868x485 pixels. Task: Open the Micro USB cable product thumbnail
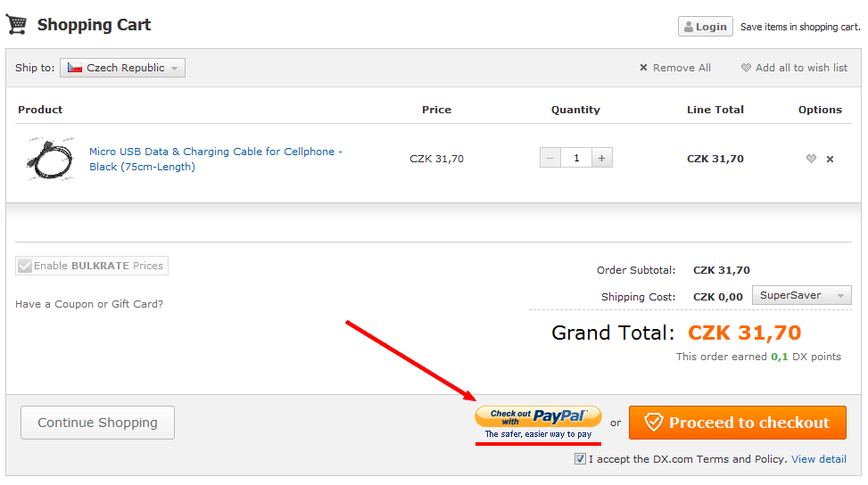50,159
